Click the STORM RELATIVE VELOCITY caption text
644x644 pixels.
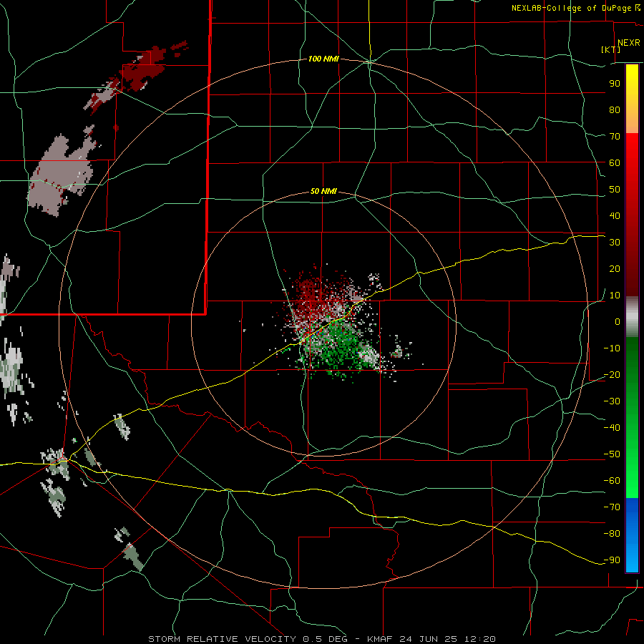(222, 639)
